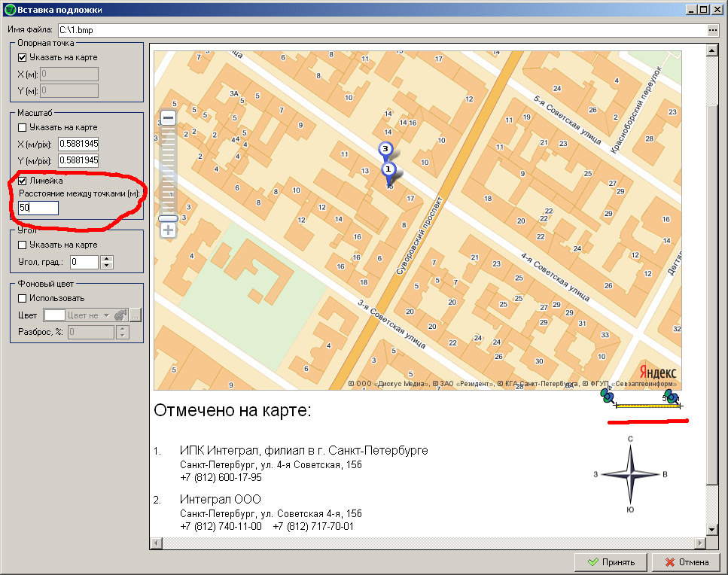Toggle the 'Линейка' checkbox
728x575 pixels.
tap(23, 181)
